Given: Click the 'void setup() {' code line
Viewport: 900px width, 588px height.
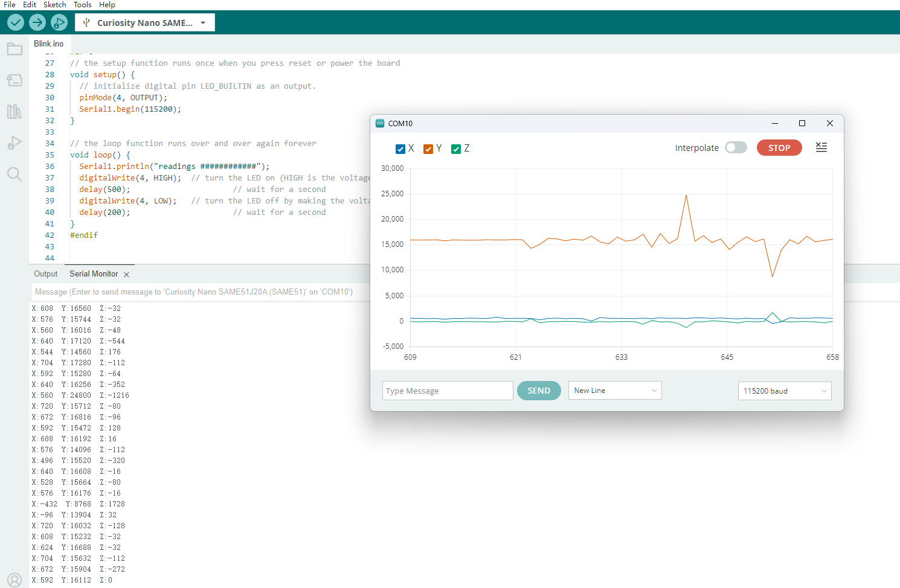Looking at the screenshot, I should (103, 75).
